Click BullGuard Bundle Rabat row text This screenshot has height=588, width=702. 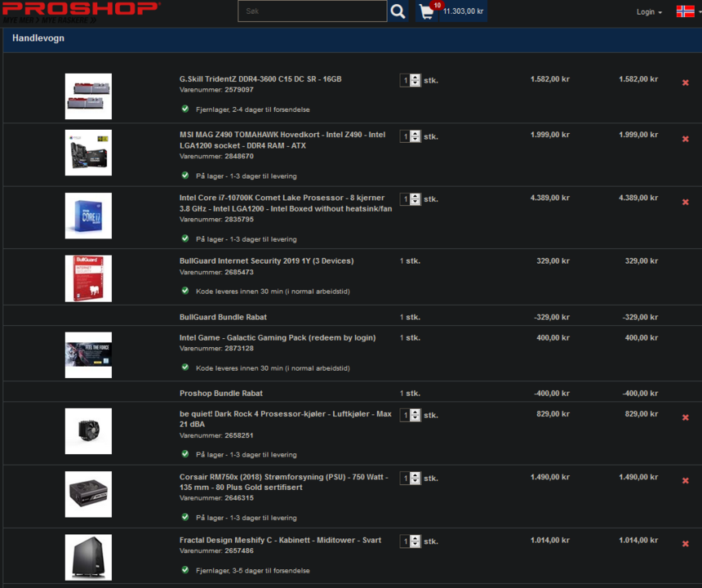223,317
